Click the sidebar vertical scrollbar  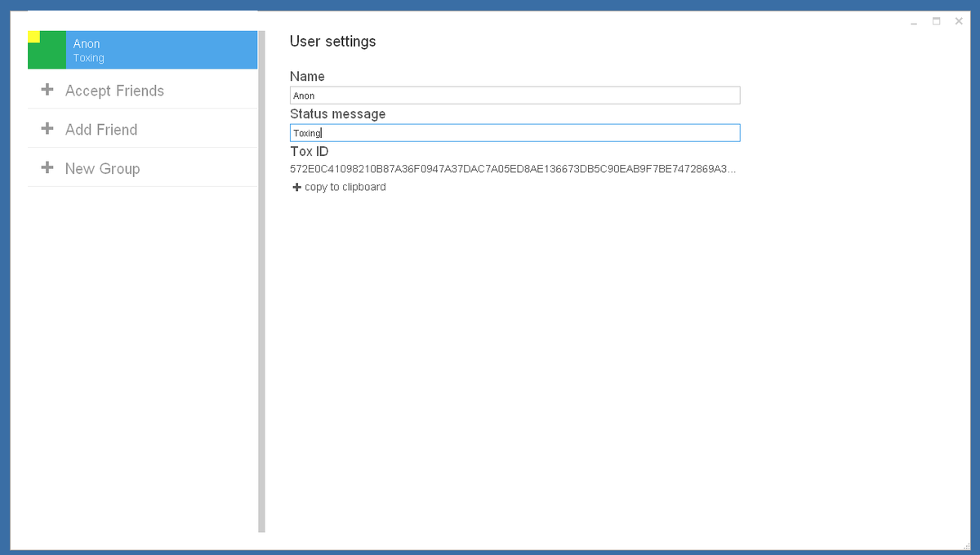[262, 282]
